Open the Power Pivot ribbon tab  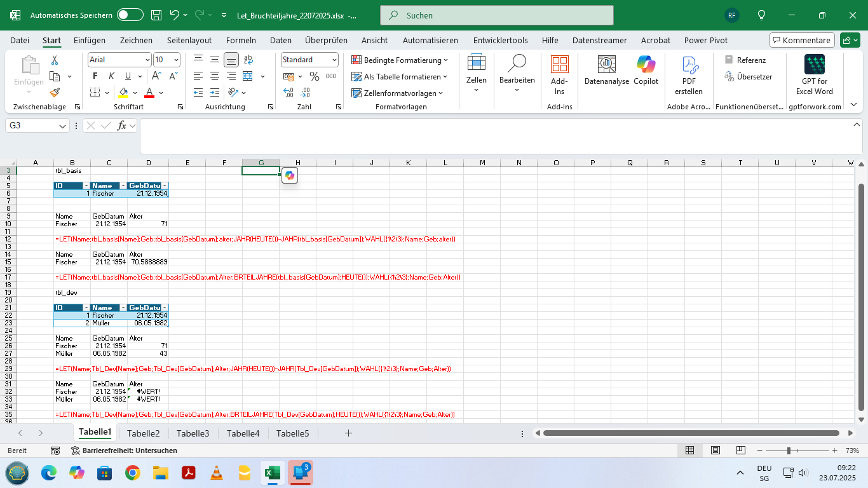(x=706, y=40)
